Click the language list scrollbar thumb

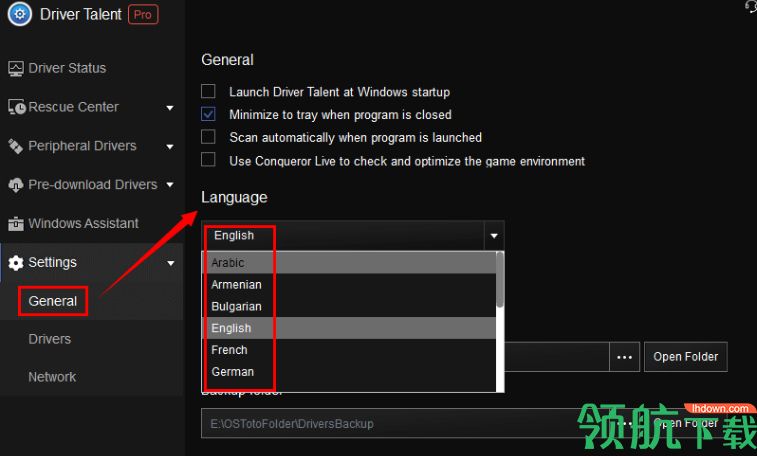500,280
